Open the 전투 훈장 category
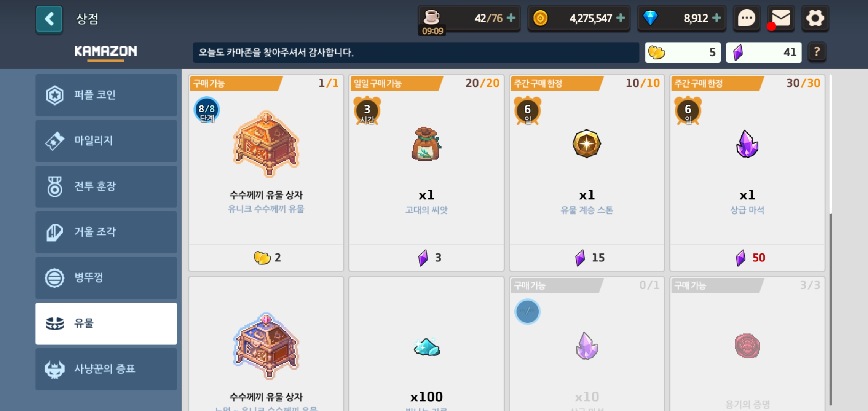The image size is (868, 411). (x=106, y=186)
